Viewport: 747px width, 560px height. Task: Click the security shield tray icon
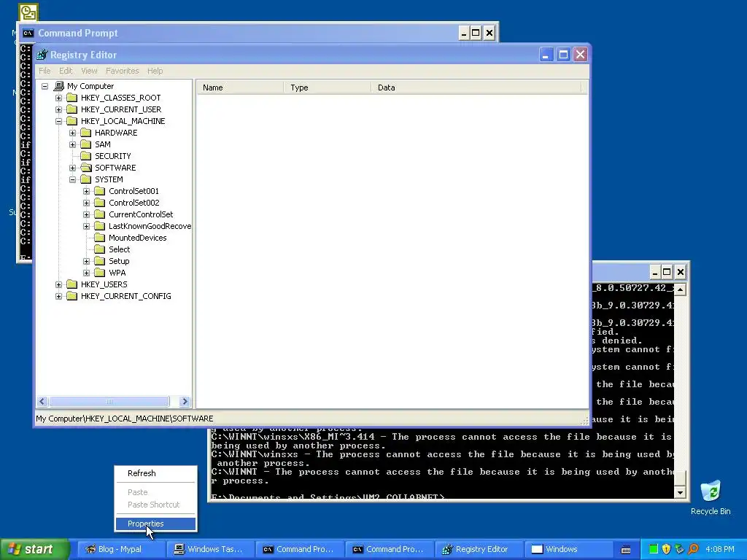tap(667, 549)
